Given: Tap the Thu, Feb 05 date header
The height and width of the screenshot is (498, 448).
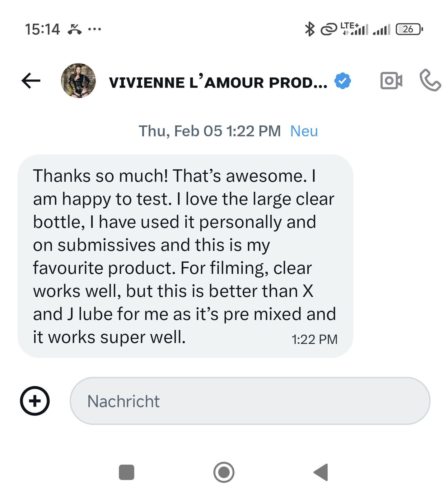Looking at the screenshot, I should pos(209,131).
